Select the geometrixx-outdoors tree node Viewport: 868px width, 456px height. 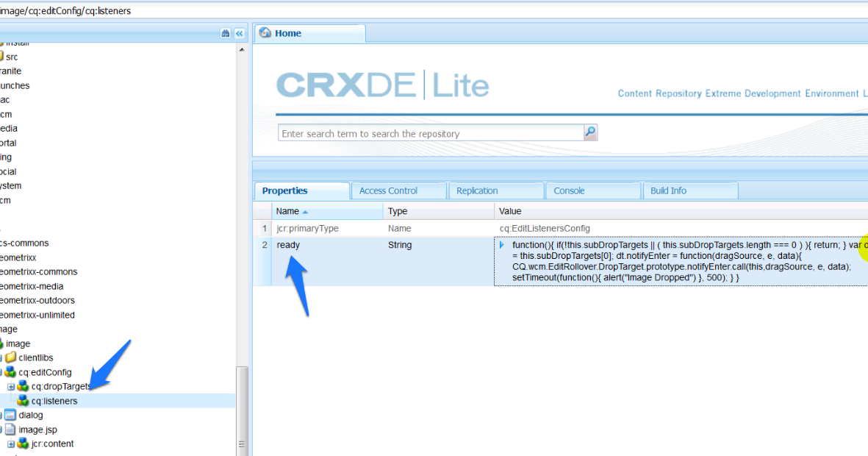coord(37,300)
